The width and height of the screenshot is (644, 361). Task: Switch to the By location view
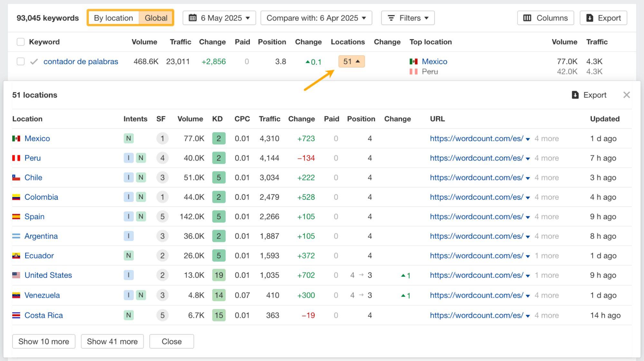click(x=113, y=18)
